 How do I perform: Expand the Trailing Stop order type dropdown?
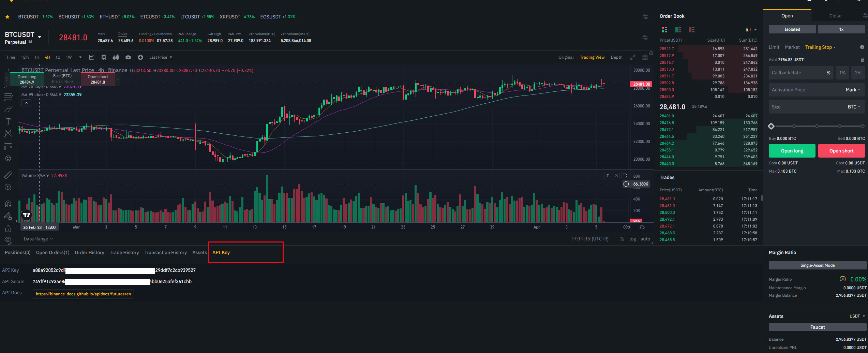tap(820, 47)
